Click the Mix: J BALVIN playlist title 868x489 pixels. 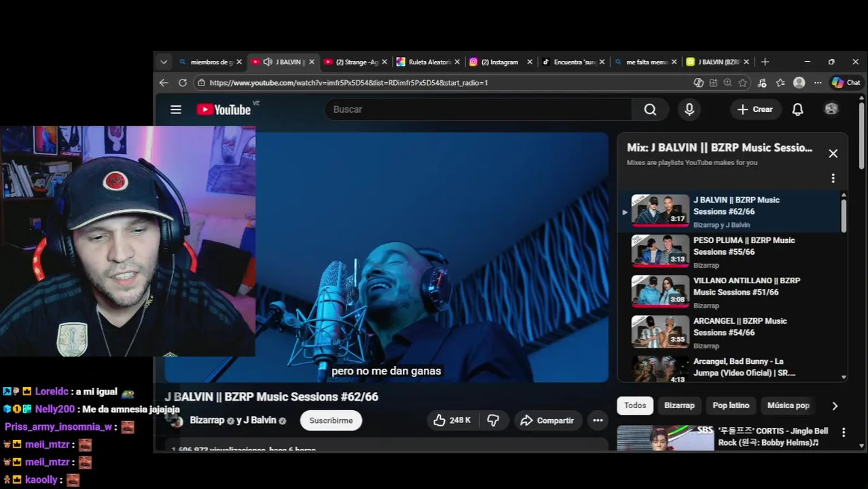[x=719, y=147]
